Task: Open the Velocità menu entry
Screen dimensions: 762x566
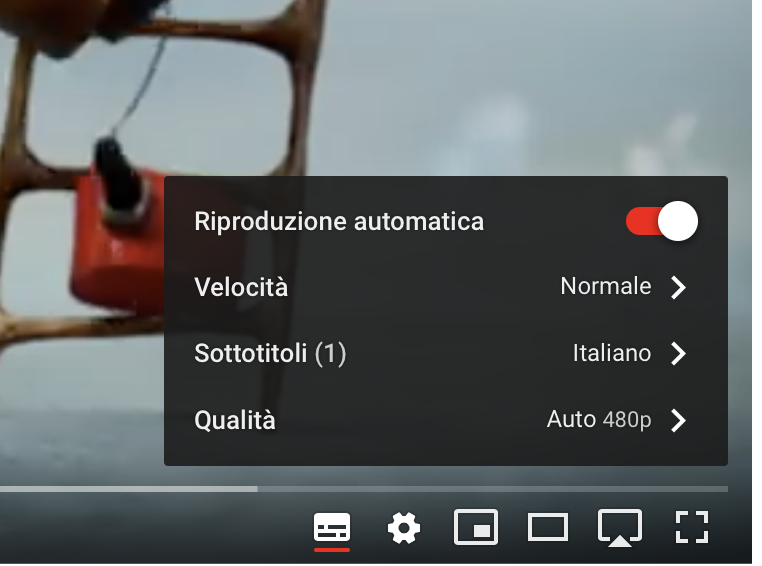Action: (x=446, y=287)
